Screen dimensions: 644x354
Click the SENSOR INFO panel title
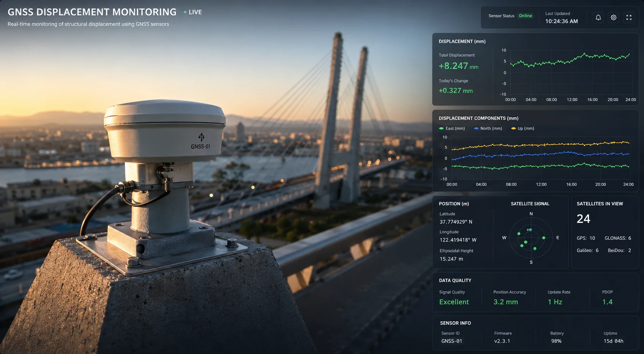[x=455, y=323]
